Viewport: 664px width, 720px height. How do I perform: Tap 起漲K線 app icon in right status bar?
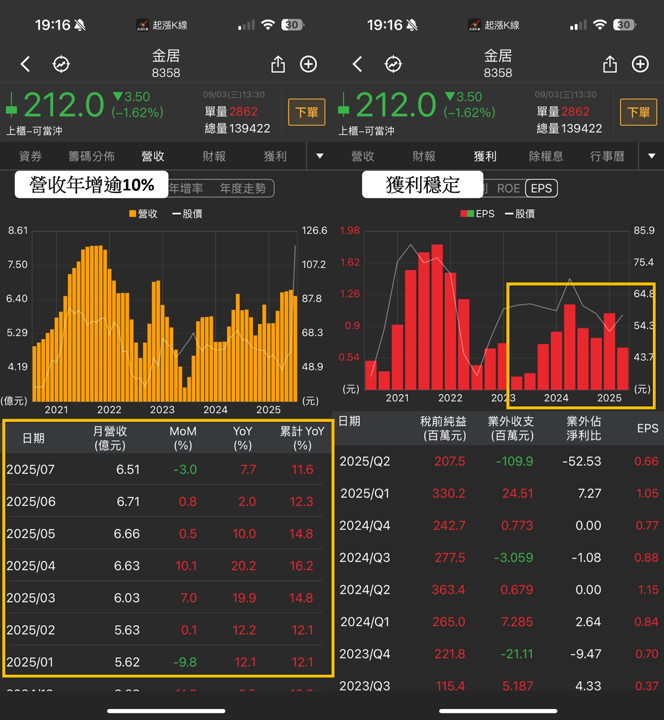click(475, 25)
